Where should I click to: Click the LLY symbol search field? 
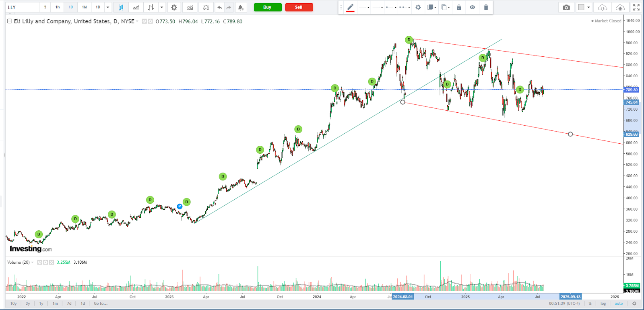tap(23, 7)
